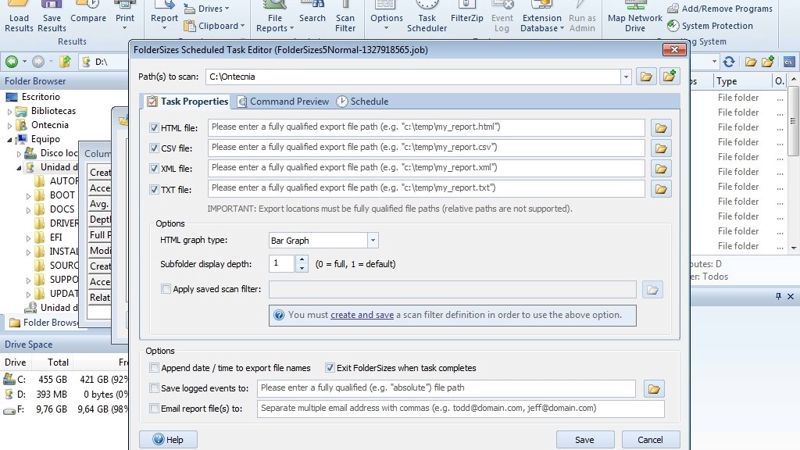Switch to the Schedule tab
The width and height of the screenshot is (800, 450).
pyautogui.click(x=363, y=102)
